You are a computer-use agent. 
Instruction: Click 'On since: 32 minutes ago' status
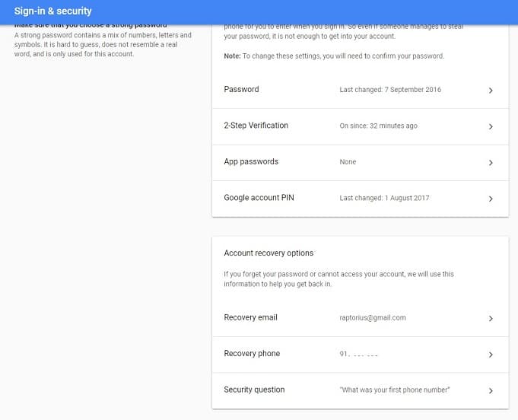pyautogui.click(x=378, y=126)
